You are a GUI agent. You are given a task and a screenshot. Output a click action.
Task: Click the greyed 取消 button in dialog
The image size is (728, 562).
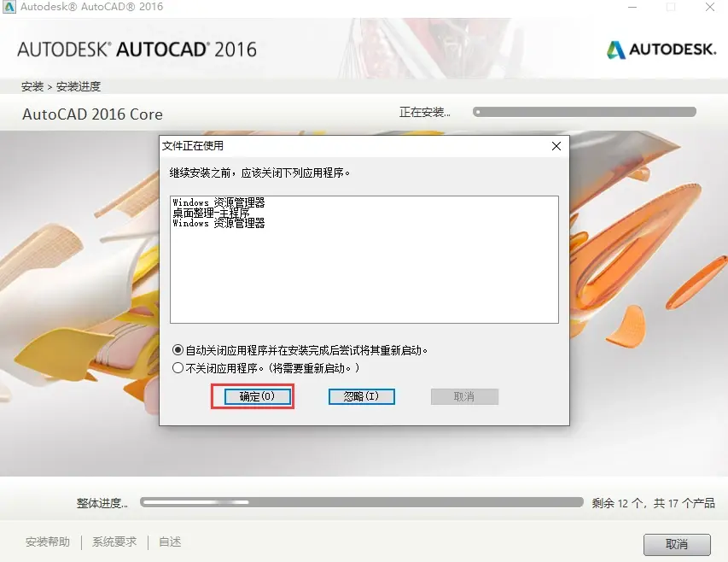tap(464, 396)
